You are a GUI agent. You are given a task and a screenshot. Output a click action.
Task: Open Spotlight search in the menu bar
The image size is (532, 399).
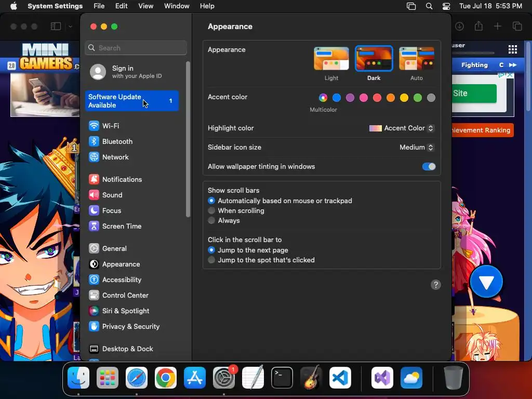tap(429, 6)
